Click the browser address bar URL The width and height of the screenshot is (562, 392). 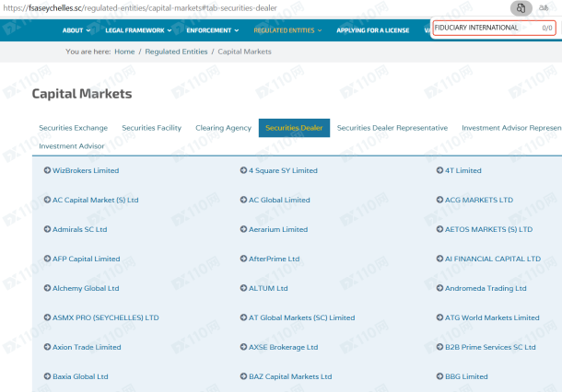140,8
